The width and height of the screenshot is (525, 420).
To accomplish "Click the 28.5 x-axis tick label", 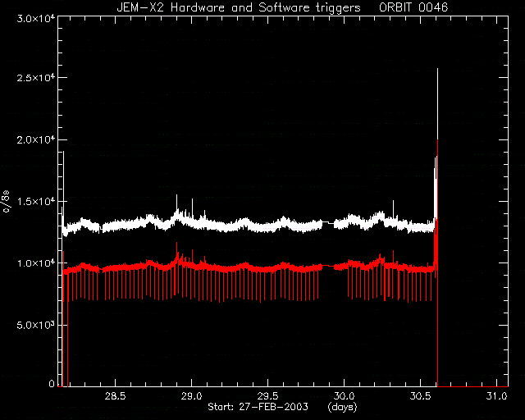I will [x=115, y=396].
